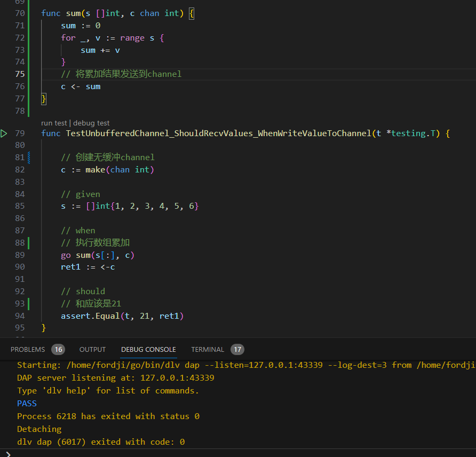476x457 pixels.
Task: Click the green run test gutter icon
Action: [4, 133]
